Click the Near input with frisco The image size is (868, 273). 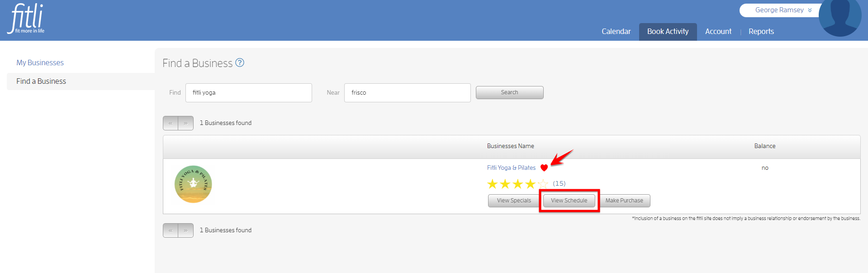click(407, 93)
